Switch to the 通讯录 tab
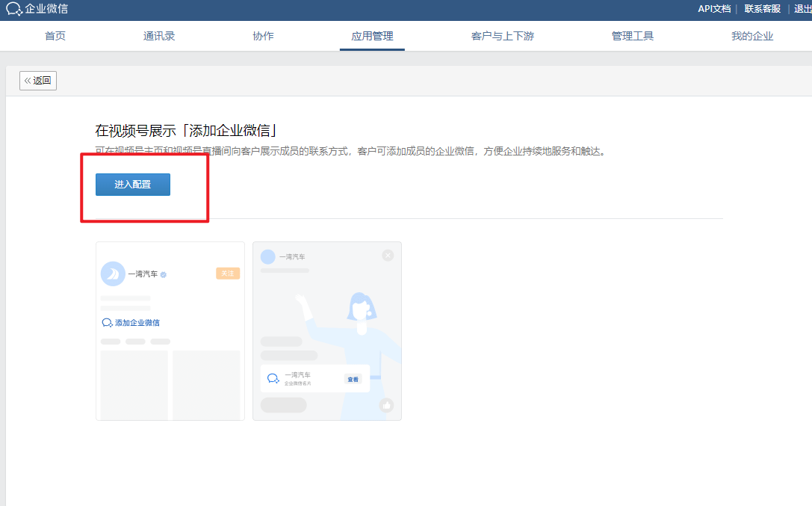The height and width of the screenshot is (506, 812). coord(159,36)
